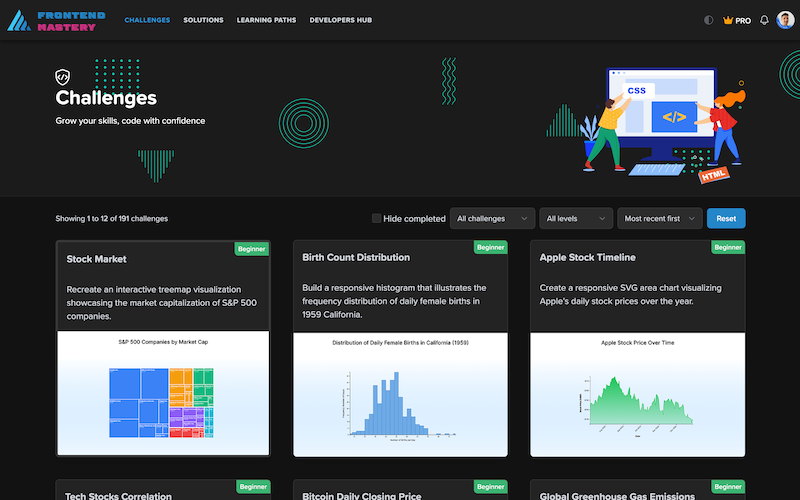Open the user profile avatar
Image resolution: width=800 pixels, height=500 pixels.
785,20
